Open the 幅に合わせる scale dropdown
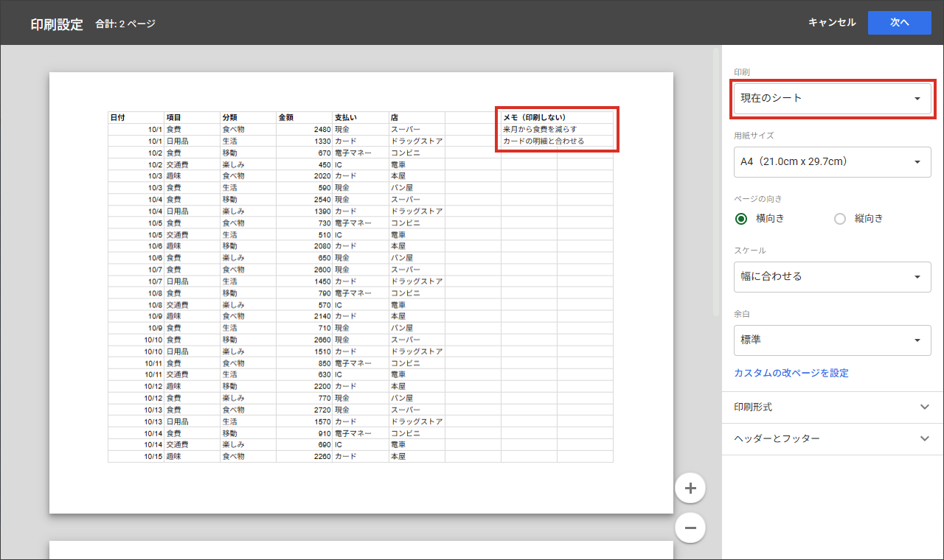Viewport: 944px width, 560px height. tap(832, 276)
